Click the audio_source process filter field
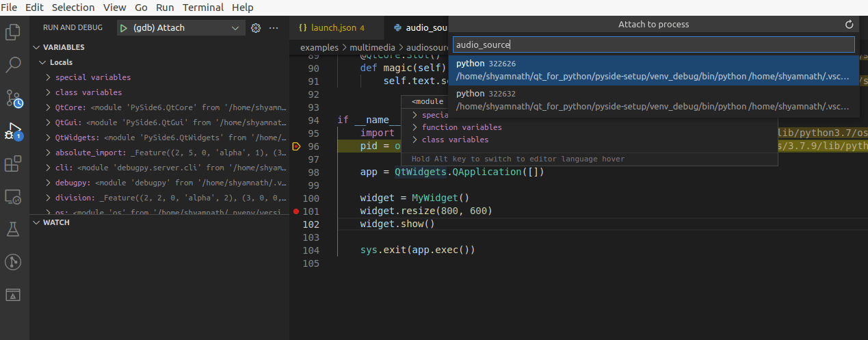The width and height of the screenshot is (868, 340). pyautogui.click(x=653, y=45)
